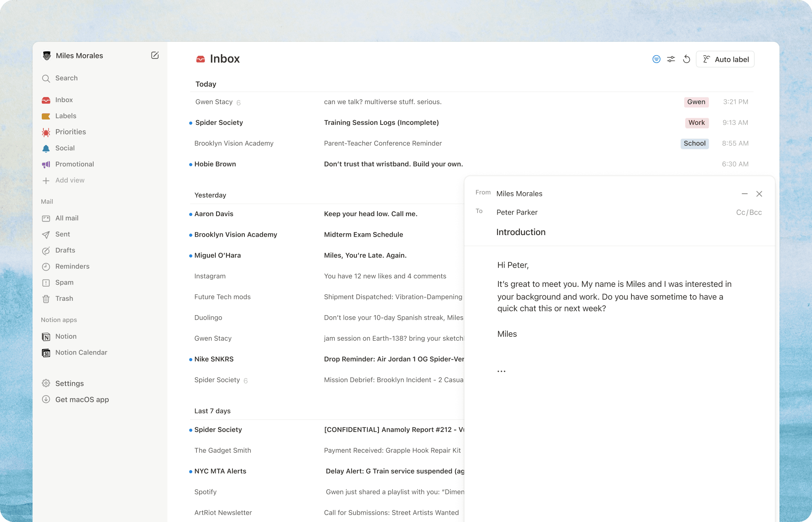
Task: Open inbox display settings sliders icon
Action: coord(671,59)
